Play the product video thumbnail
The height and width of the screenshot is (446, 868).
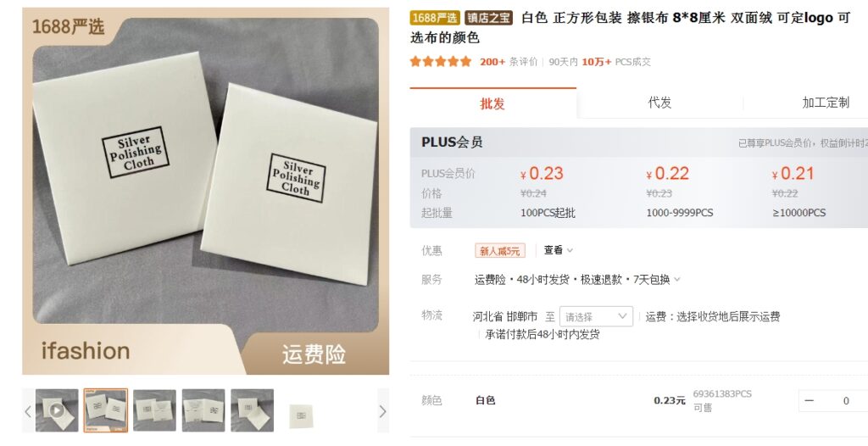(57, 410)
